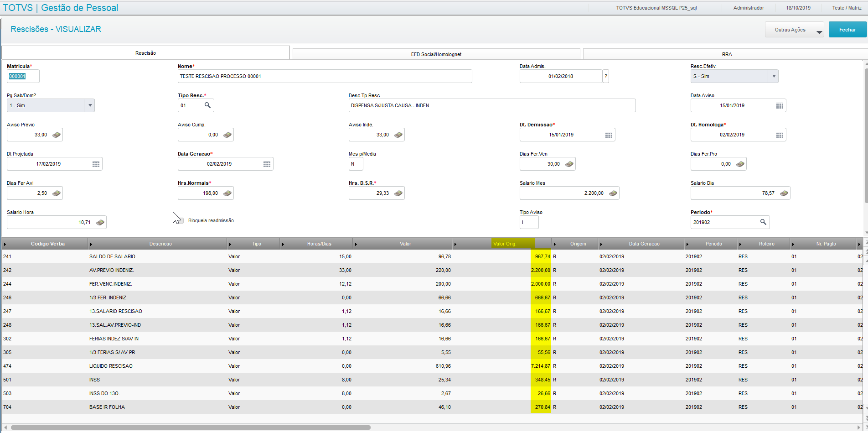The width and height of the screenshot is (868, 433).
Task: Switch to the RRA tab
Action: tap(727, 54)
